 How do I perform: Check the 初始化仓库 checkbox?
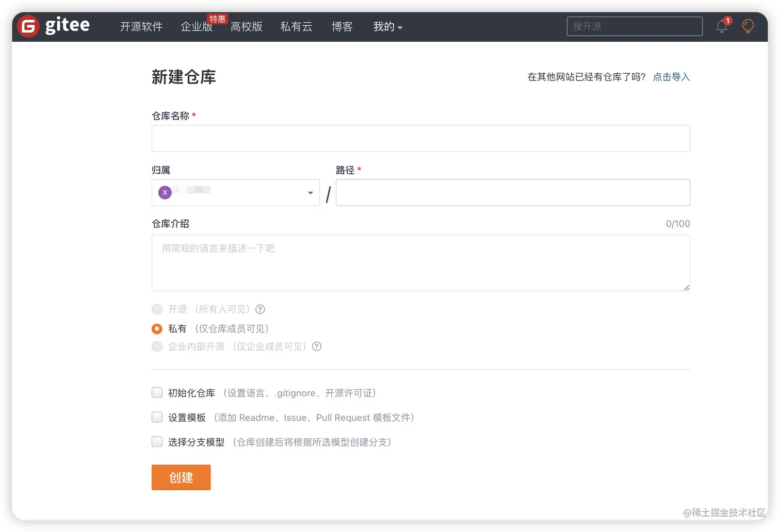[157, 392]
